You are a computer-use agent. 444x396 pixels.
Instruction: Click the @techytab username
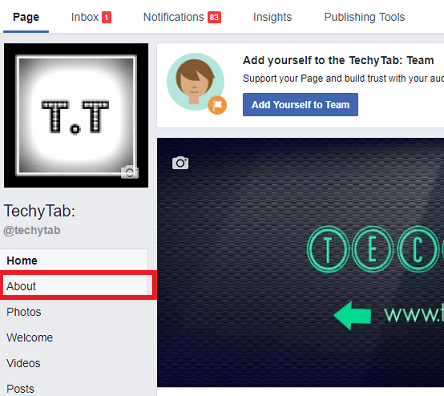[x=32, y=230]
